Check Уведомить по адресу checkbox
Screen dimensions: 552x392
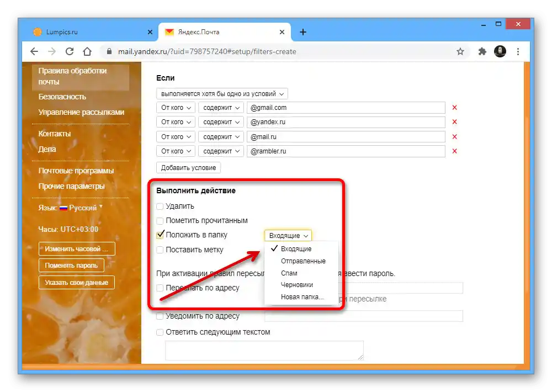click(x=160, y=316)
